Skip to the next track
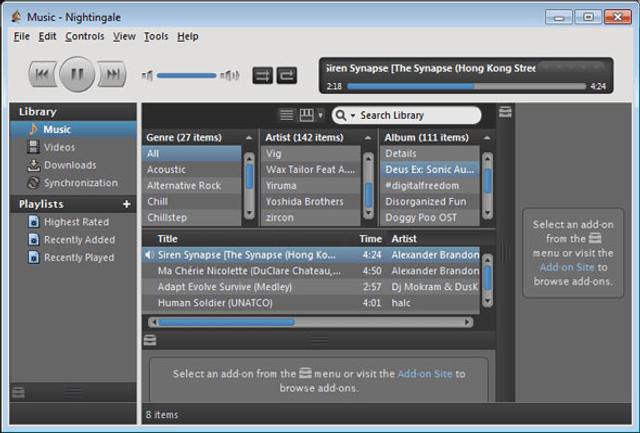Viewport: 640px width, 433px height. coord(112,74)
